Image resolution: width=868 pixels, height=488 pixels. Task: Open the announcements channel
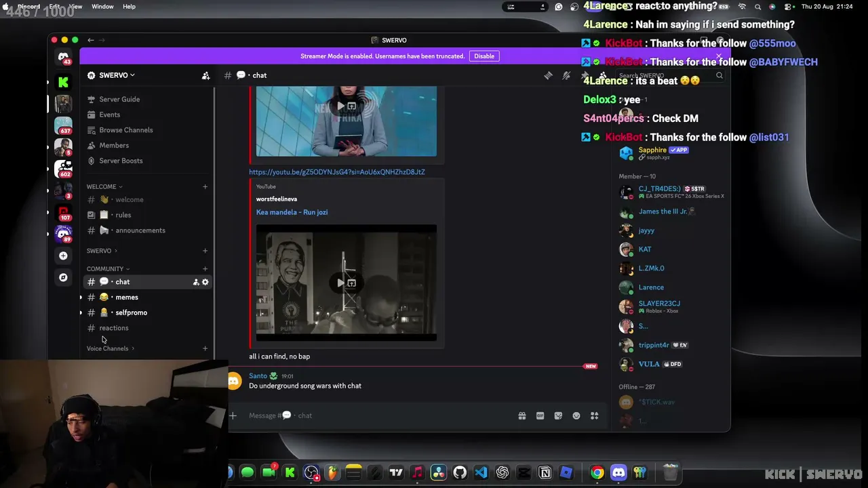pos(147,230)
